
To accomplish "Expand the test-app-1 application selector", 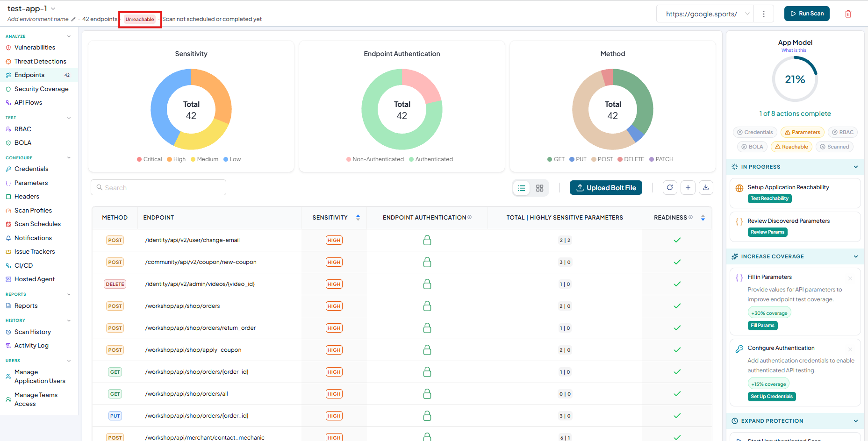I will coord(53,8).
